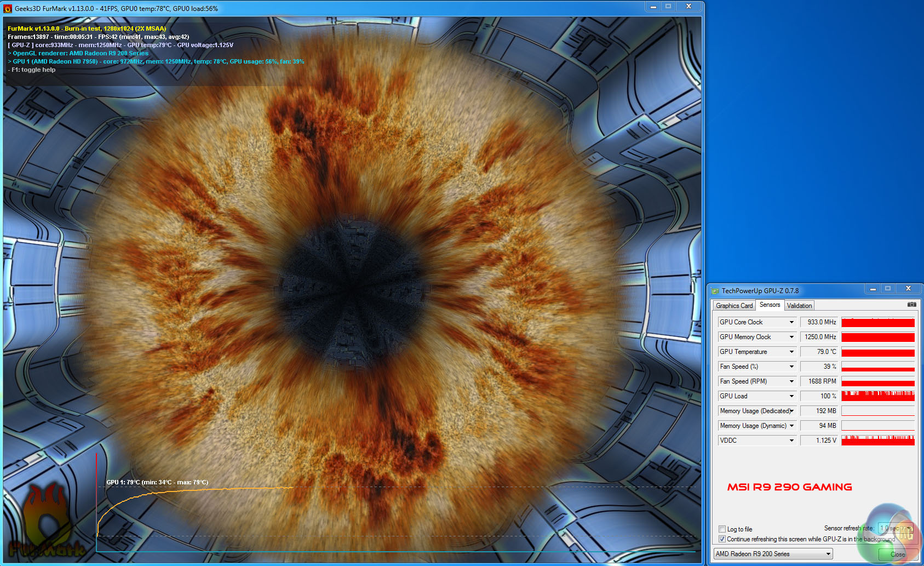924x566 pixels.
Task: Minimize the GPU-Z window
Action: [873, 289]
